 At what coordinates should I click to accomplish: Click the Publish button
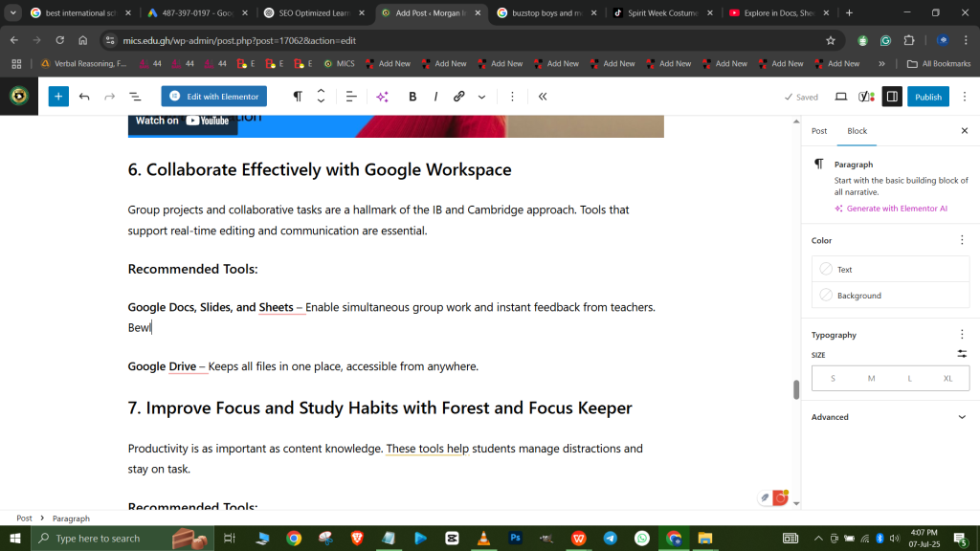click(928, 97)
